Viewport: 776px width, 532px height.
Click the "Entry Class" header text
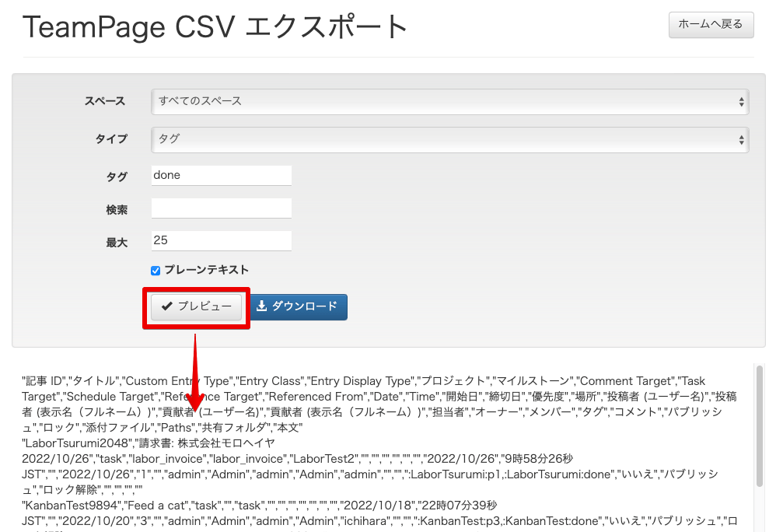[x=271, y=381]
